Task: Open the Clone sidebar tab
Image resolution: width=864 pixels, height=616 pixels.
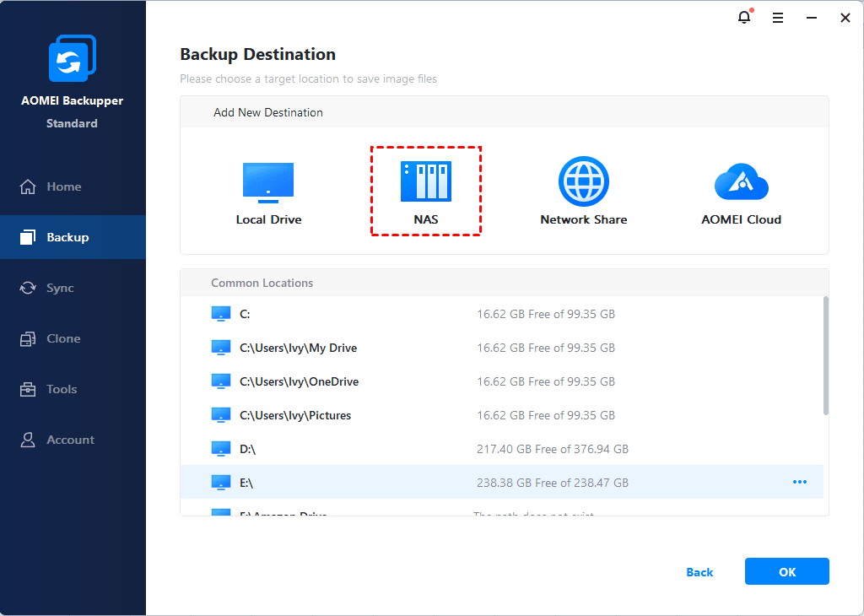Action: click(x=63, y=338)
